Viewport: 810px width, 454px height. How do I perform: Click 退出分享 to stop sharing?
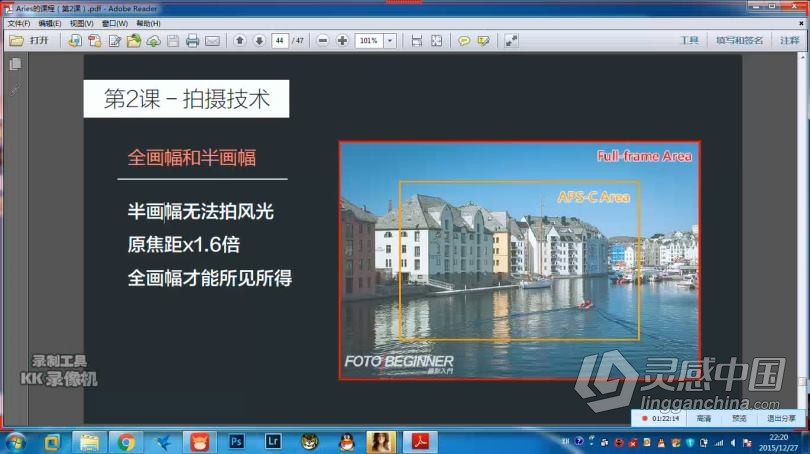click(x=781, y=418)
